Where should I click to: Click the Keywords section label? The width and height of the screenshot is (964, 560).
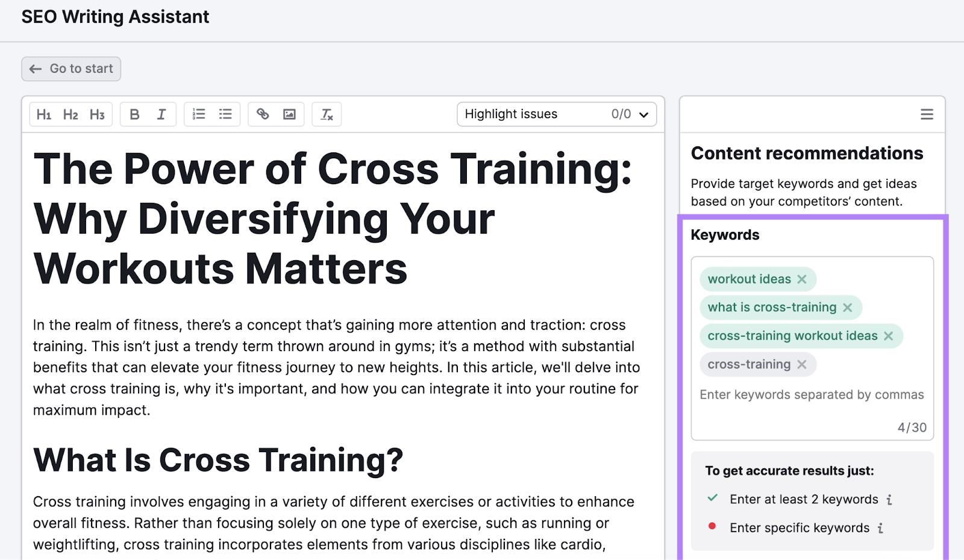(725, 235)
